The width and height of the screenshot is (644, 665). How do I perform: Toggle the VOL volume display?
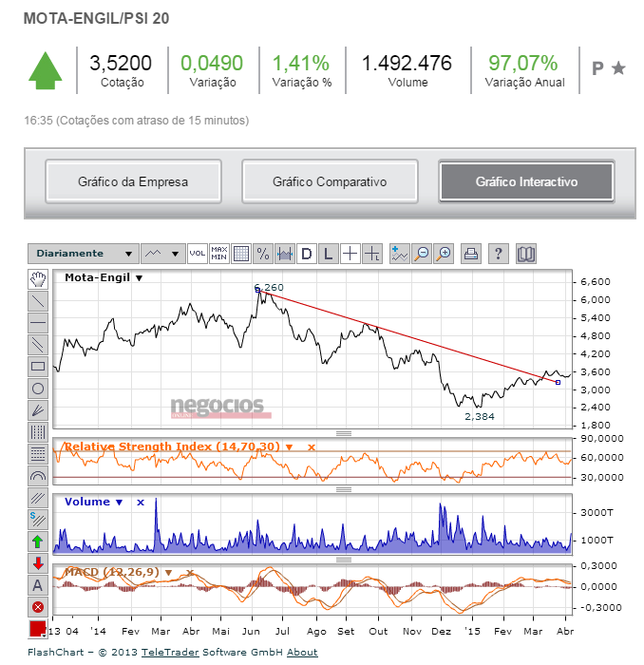click(x=198, y=254)
